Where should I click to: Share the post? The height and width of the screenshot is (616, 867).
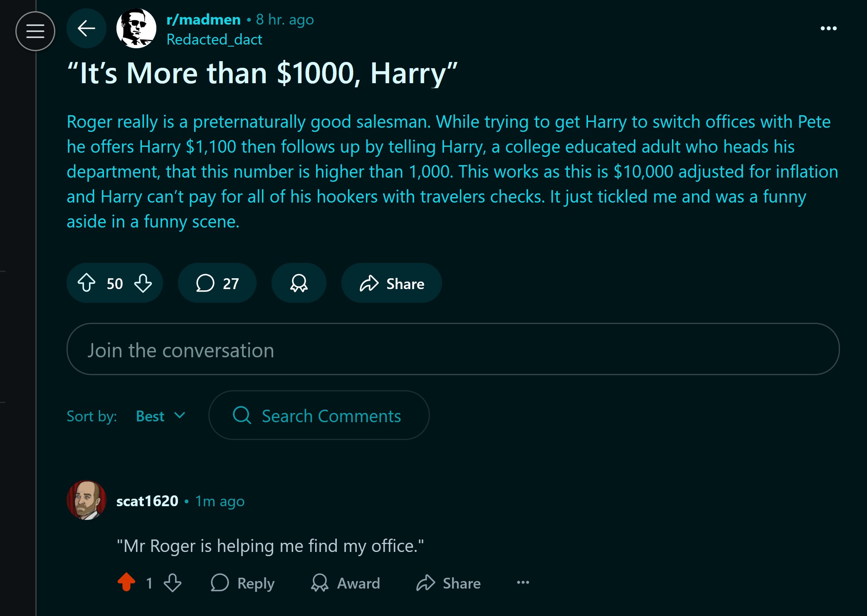(x=391, y=283)
